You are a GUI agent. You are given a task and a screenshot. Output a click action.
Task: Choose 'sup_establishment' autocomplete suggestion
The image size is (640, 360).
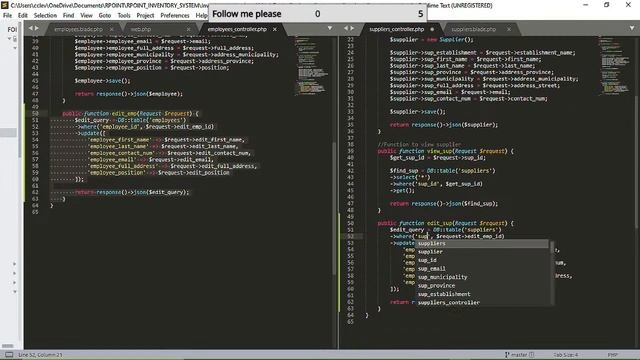482,294
